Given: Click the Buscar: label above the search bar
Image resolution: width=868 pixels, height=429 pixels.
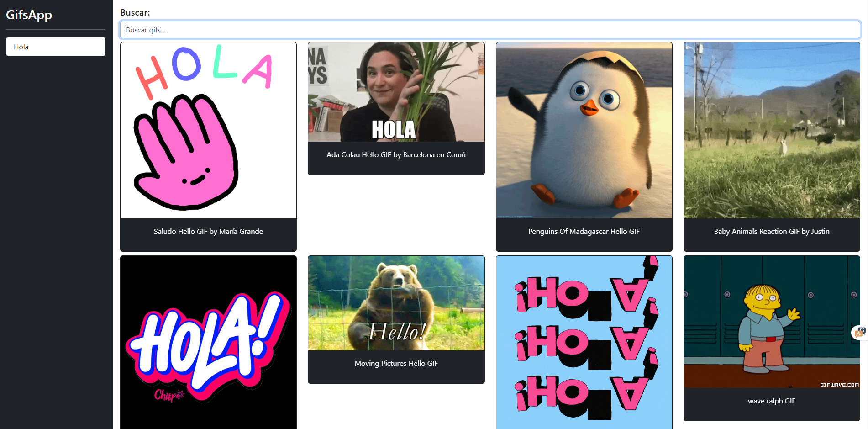Looking at the screenshot, I should point(135,12).
